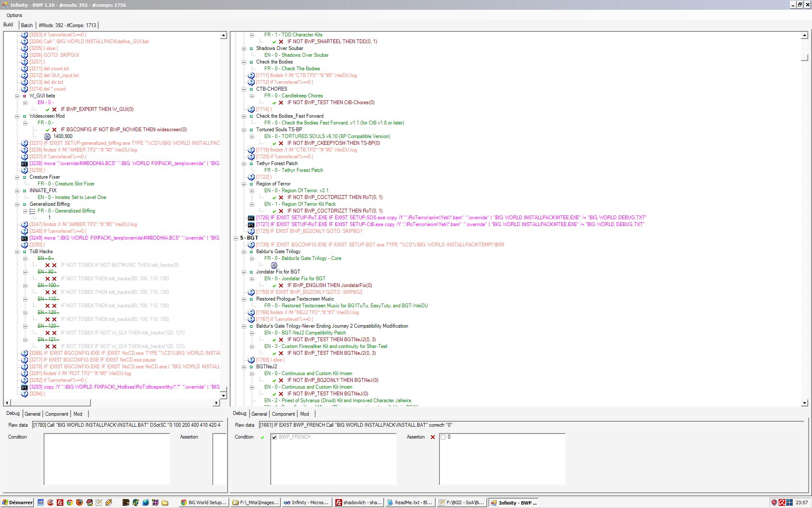Collapse the 5 - BGT section
This screenshot has width=812, height=508.
[236, 238]
